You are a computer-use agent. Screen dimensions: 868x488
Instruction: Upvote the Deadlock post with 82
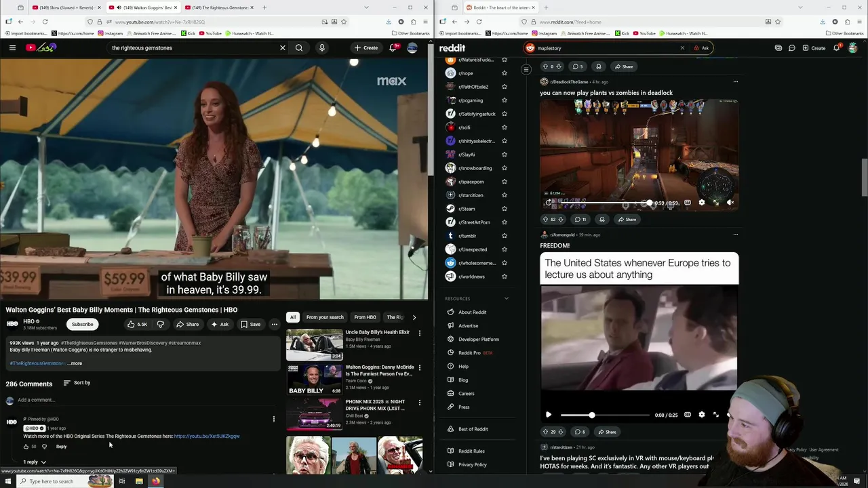tap(545, 220)
